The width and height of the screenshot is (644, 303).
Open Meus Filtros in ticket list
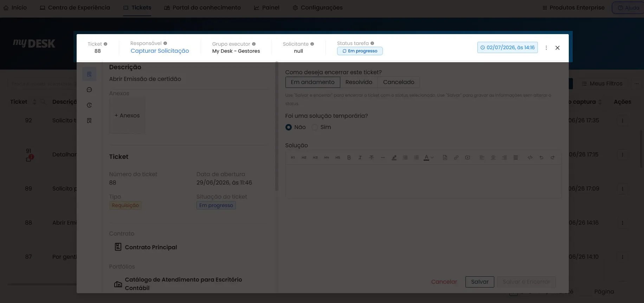pyautogui.click(x=602, y=84)
